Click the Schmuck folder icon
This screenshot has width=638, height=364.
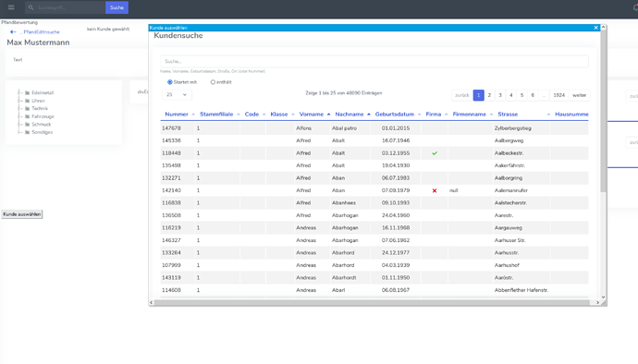27,125
